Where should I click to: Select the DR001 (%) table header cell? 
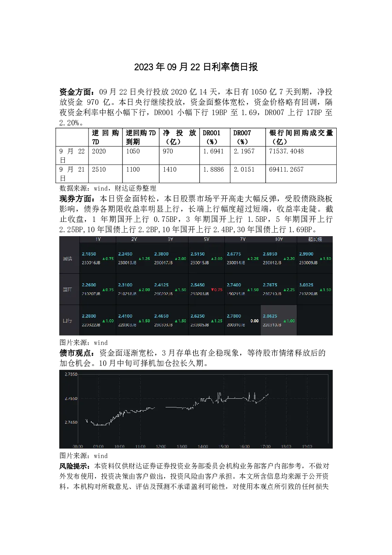pyautogui.click(x=215, y=137)
